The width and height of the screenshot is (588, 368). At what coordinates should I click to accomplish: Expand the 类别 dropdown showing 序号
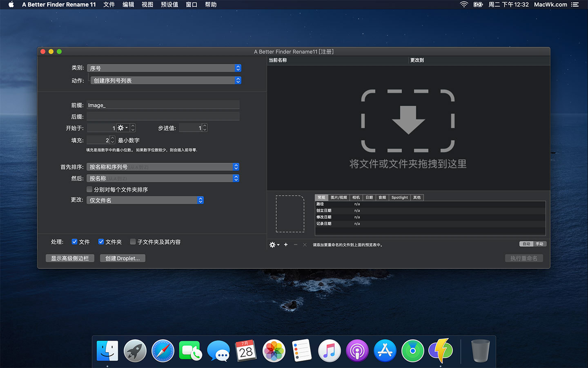point(164,68)
